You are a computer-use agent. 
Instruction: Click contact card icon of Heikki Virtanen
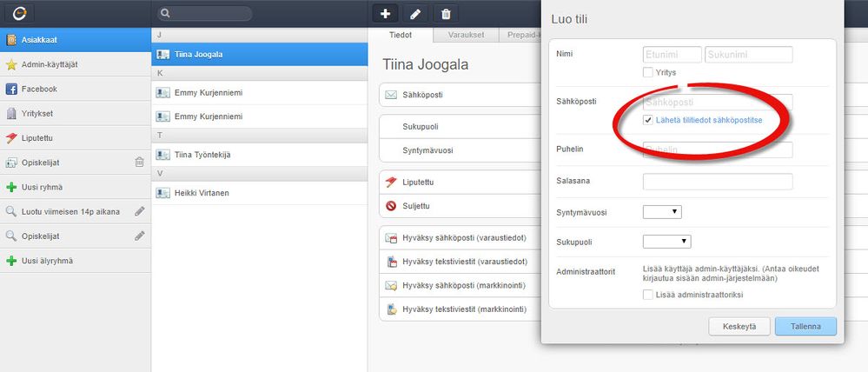(162, 193)
